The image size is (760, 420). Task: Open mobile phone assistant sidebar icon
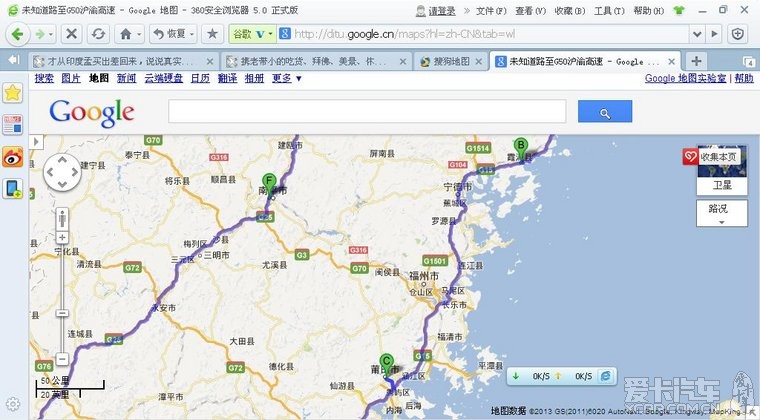(x=13, y=188)
